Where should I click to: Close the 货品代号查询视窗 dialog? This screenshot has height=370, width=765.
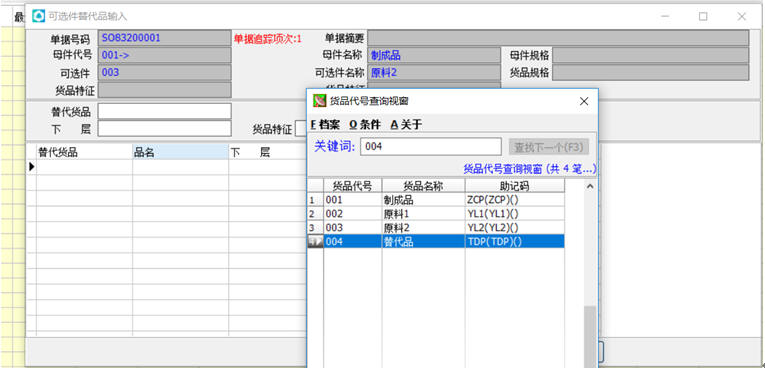[x=584, y=102]
